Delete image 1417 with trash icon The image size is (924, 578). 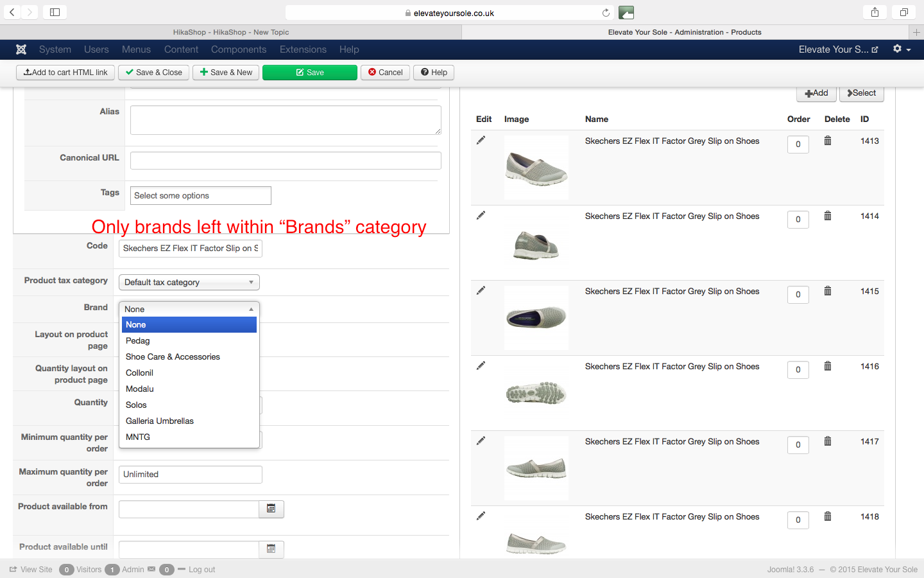pos(828,441)
